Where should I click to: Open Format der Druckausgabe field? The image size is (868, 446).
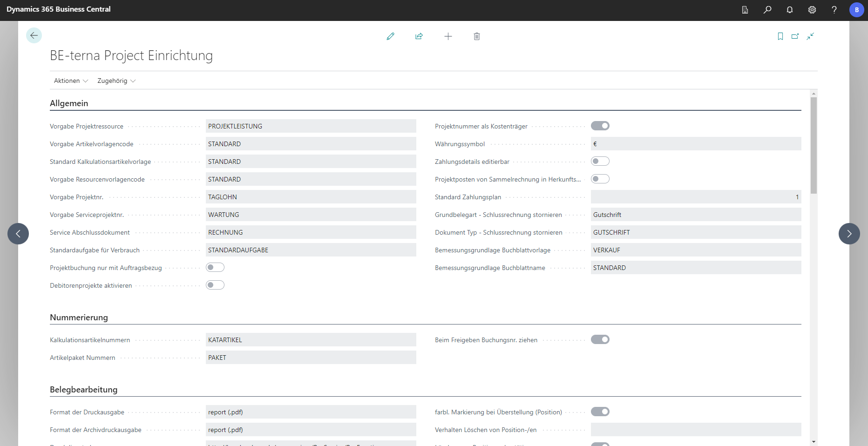(x=311, y=412)
